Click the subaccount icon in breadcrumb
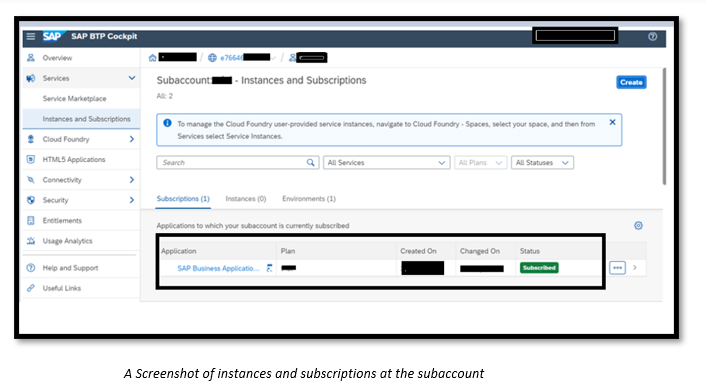706x391 pixels. (x=292, y=58)
